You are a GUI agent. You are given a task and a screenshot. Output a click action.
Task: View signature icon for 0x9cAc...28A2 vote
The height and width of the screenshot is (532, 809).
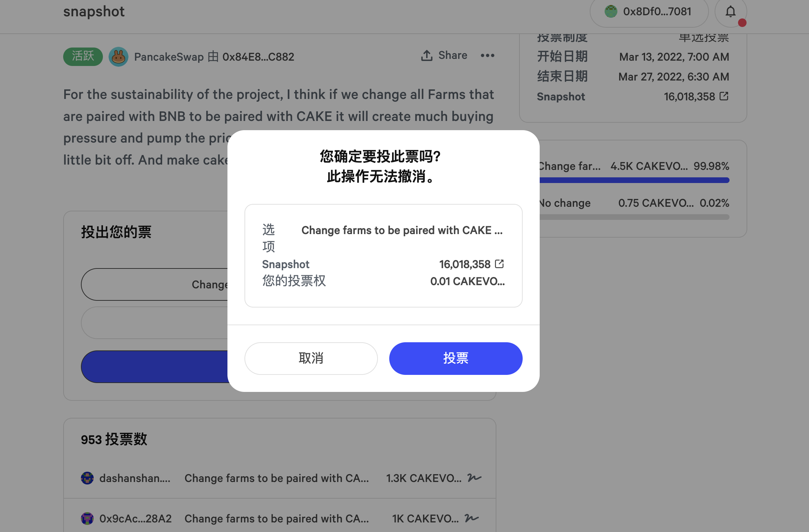tap(472, 518)
